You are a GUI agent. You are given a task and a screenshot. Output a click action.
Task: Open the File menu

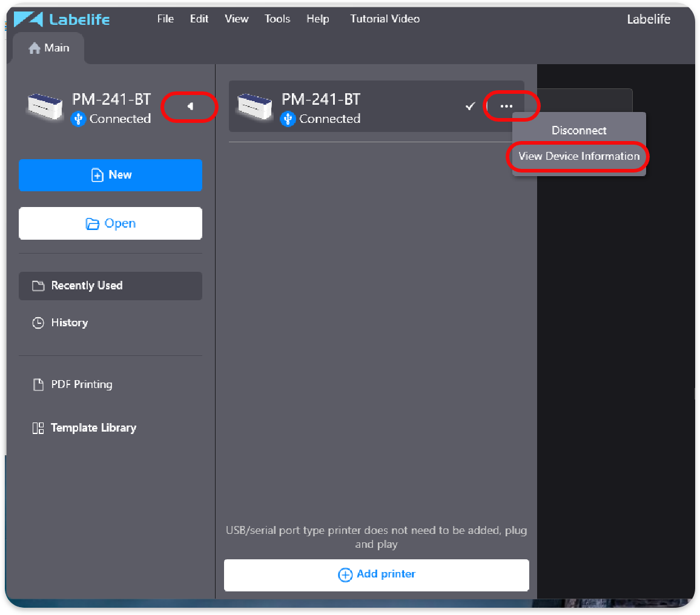click(165, 19)
